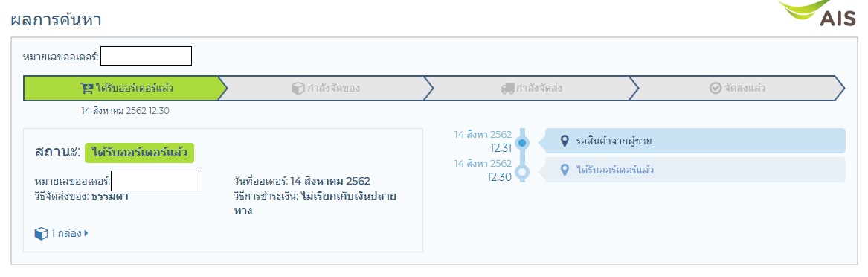Select the จัดส่งแล้ว progress step
868x277 pixels.
[737, 88]
